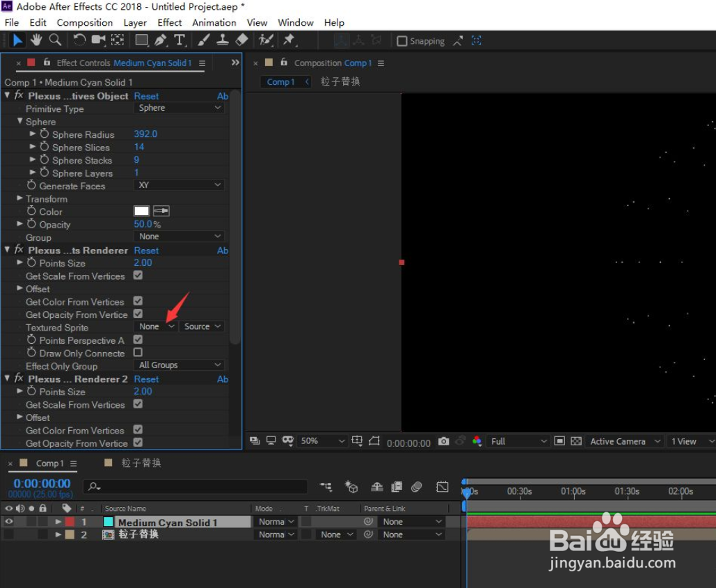Toggle transparency grid icon in viewer
The height and width of the screenshot is (588, 716).
(x=576, y=441)
